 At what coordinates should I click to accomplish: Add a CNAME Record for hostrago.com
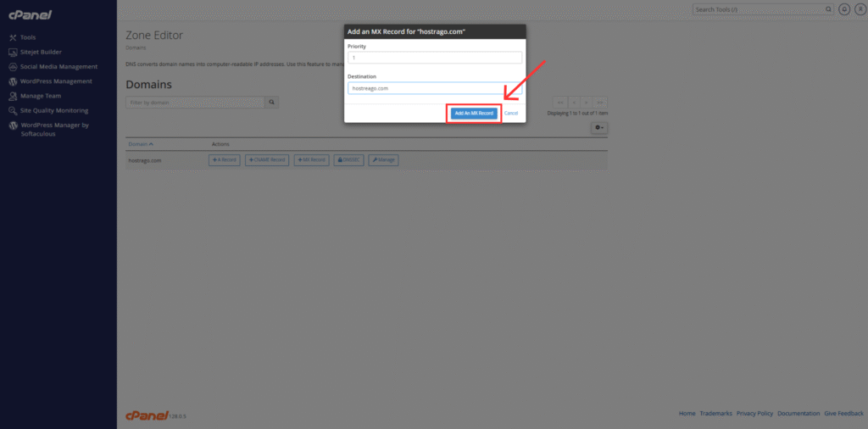pos(267,160)
